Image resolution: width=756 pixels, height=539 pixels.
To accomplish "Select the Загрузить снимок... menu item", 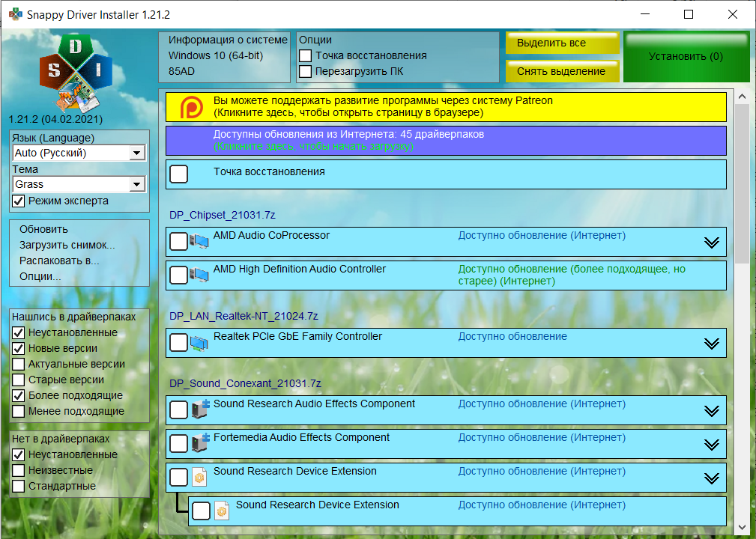I will click(x=67, y=246).
